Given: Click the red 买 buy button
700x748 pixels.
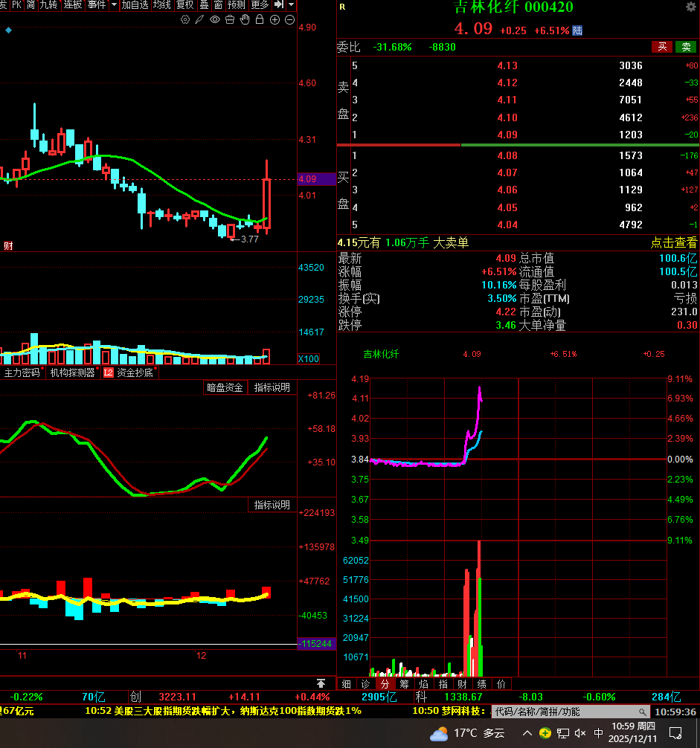Looking at the screenshot, I should point(662,47).
